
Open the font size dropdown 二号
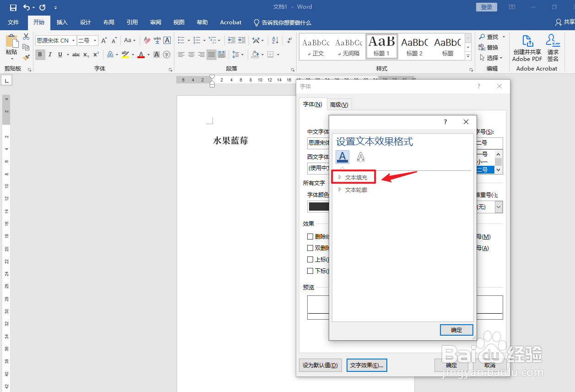[x=95, y=41]
